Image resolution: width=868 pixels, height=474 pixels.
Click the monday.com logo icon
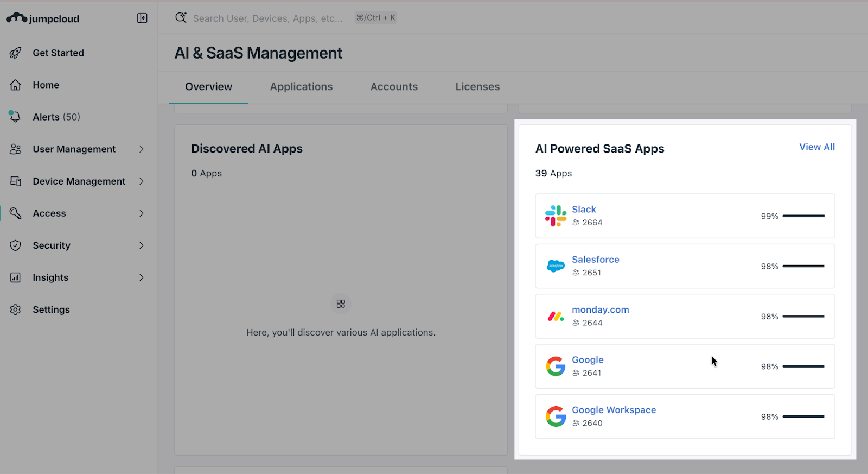click(556, 316)
